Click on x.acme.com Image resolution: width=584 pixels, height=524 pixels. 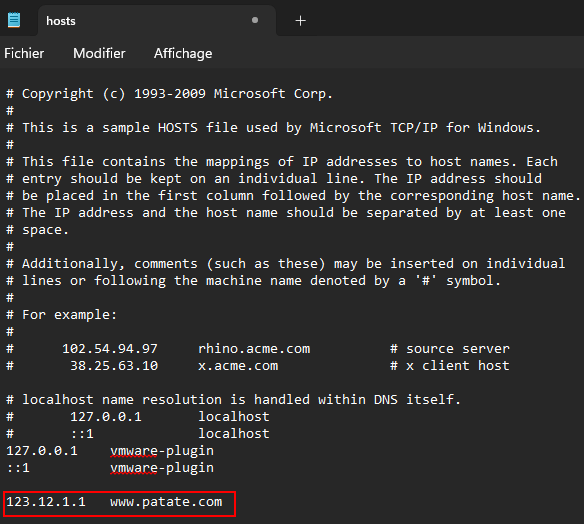238,366
